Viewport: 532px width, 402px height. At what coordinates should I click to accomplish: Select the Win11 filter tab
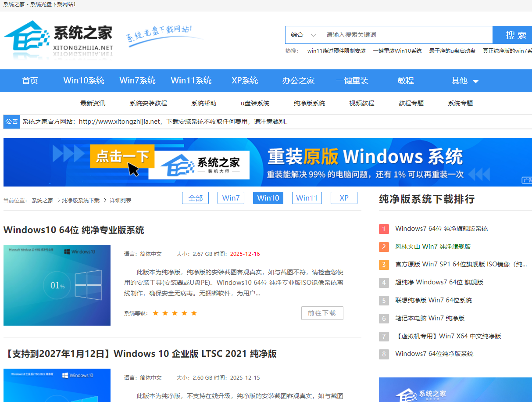point(307,198)
